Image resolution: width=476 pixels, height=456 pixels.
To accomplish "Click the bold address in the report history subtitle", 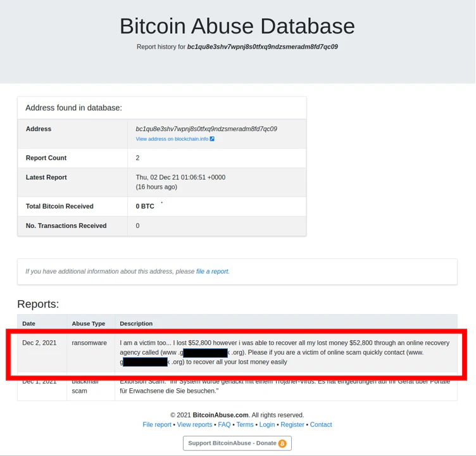I will [x=262, y=47].
